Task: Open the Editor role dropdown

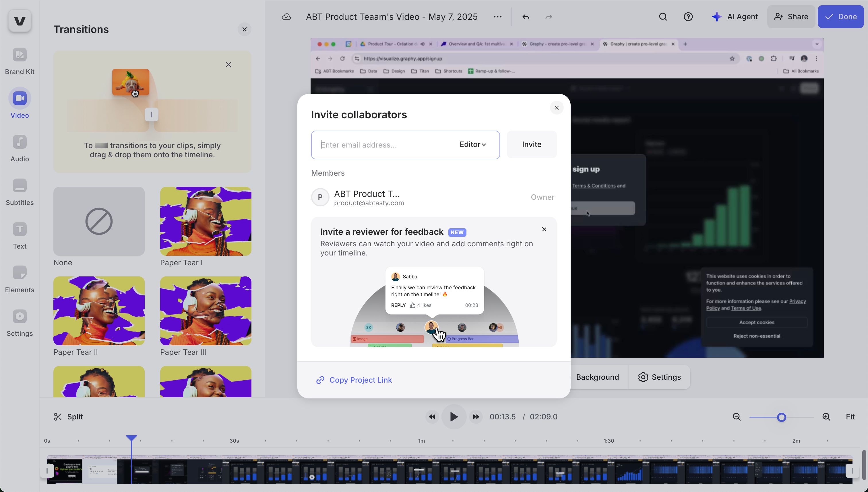Action: (x=473, y=144)
